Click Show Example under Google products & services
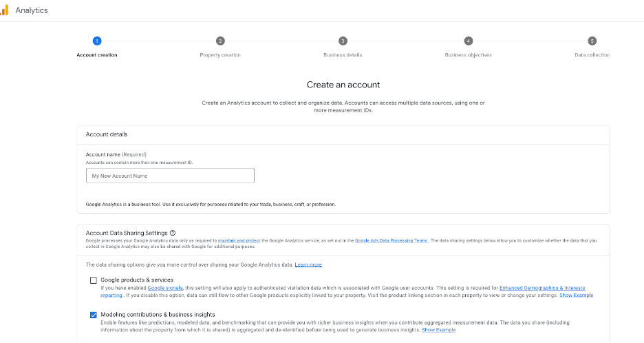This screenshot has height=343, width=644. [576, 295]
